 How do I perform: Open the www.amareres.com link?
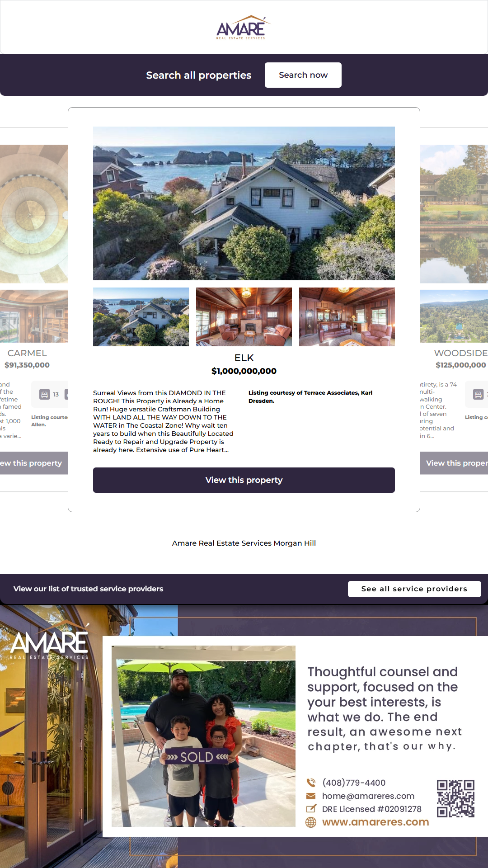(375, 822)
